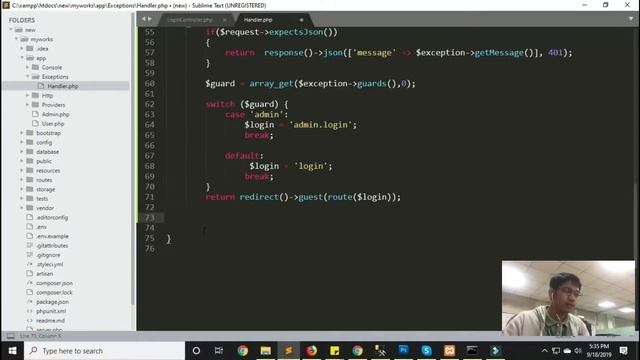Open File Explorer from the taskbar
Screen dimensions: 640x360
click(266, 351)
